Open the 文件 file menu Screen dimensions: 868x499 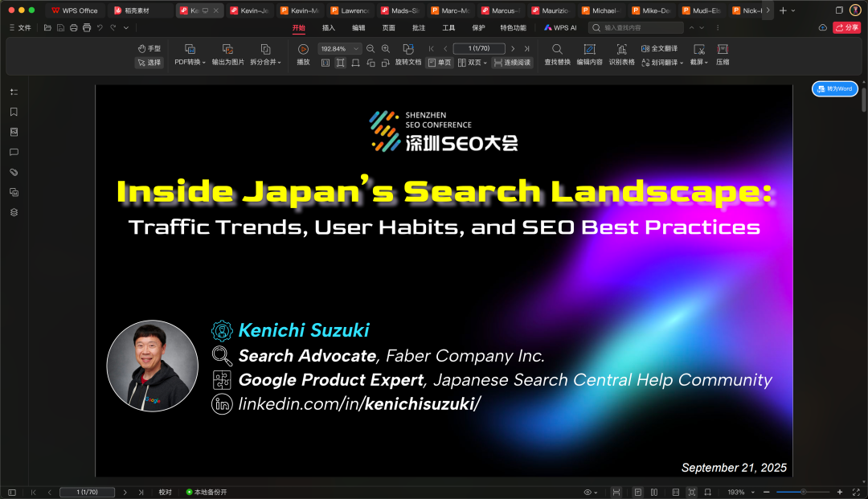[20, 27]
